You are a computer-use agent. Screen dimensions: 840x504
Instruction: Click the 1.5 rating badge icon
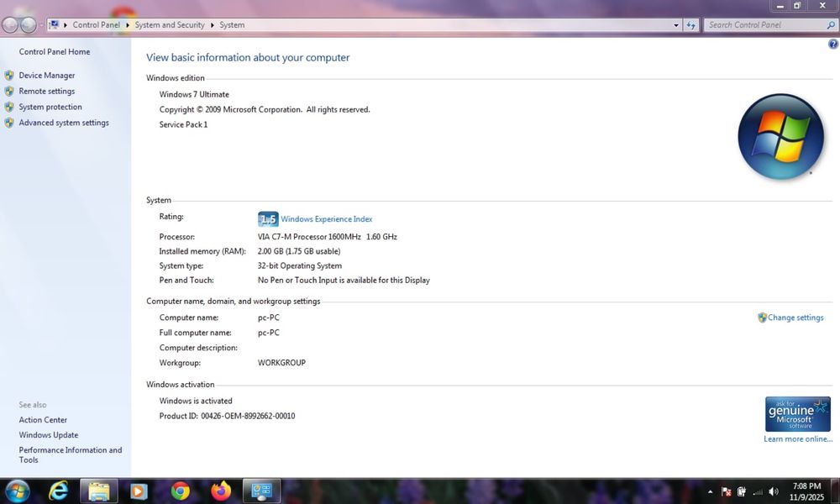268,219
